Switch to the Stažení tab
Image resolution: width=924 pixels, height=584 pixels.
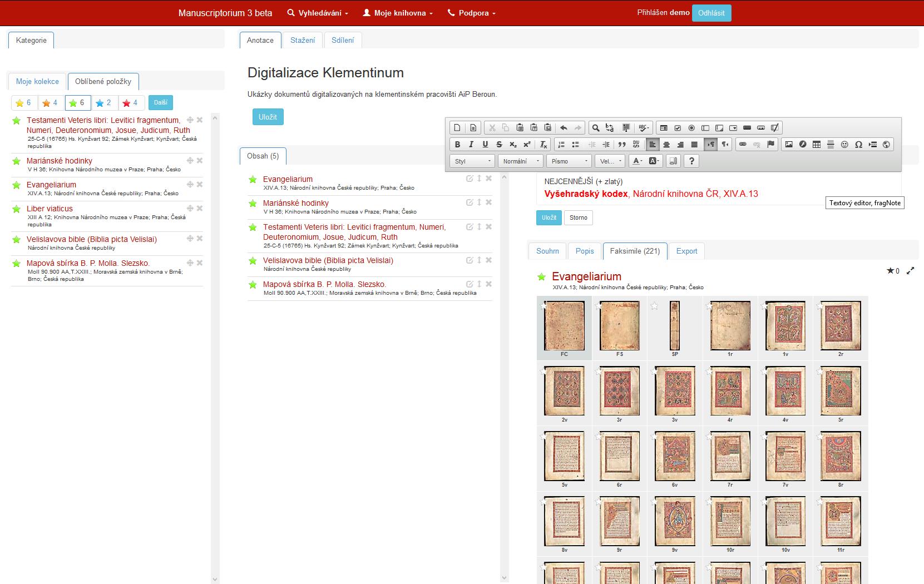click(x=303, y=40)
